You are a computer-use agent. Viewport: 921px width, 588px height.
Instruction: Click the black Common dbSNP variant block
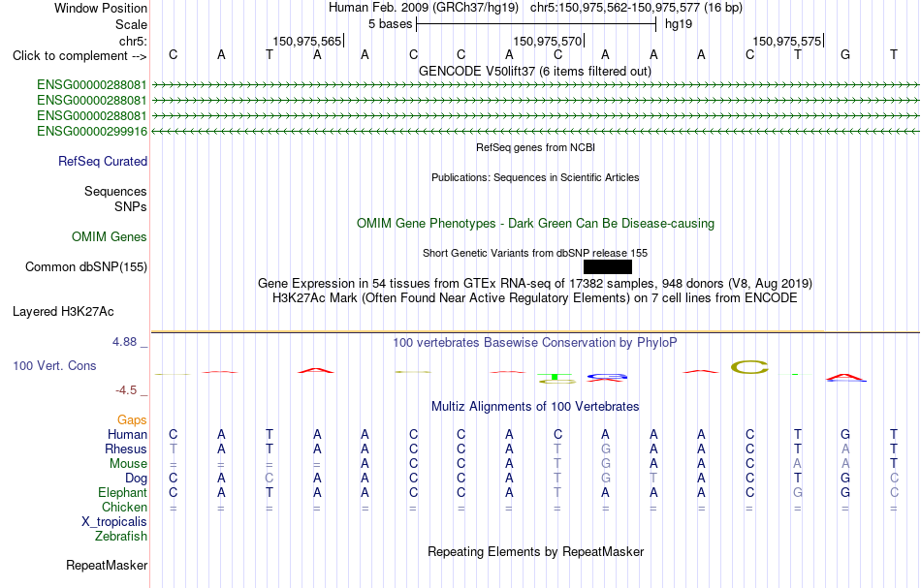(607, 267)
